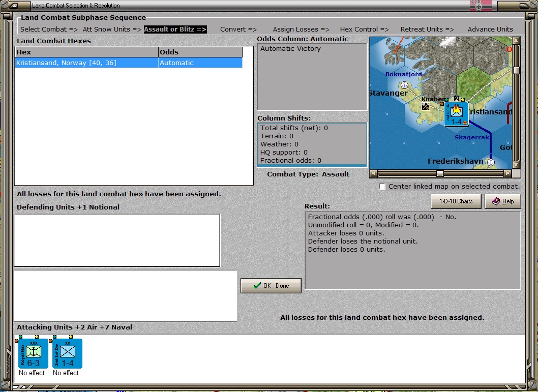Click the Att Snow Units subphase step
This screenshot has width=538, height=392.
[112, 29]
